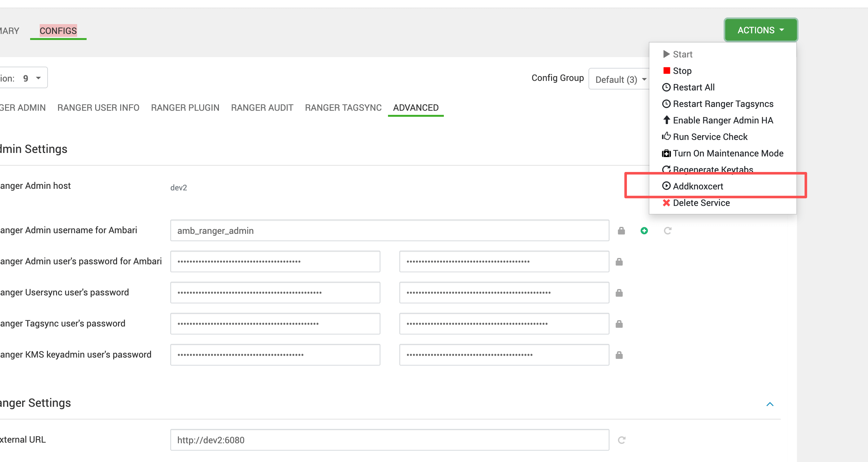
Task: Switch to the RANGER AUDIT tab
Action: pyautogui.click(x=262, y=108)
